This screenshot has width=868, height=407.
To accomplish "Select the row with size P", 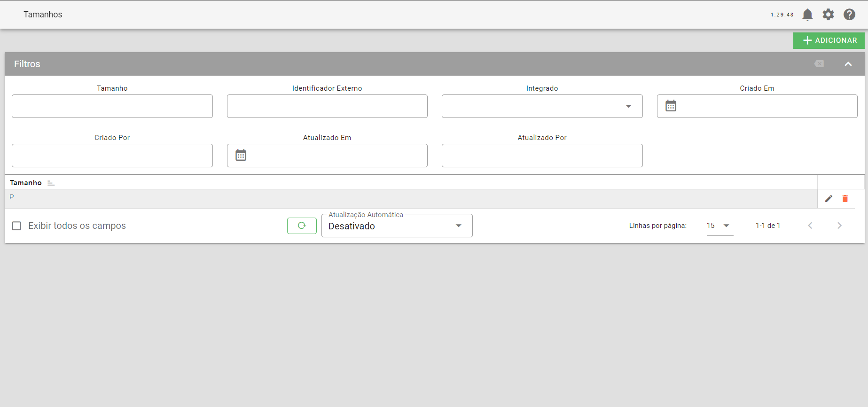I will (411, 198).
